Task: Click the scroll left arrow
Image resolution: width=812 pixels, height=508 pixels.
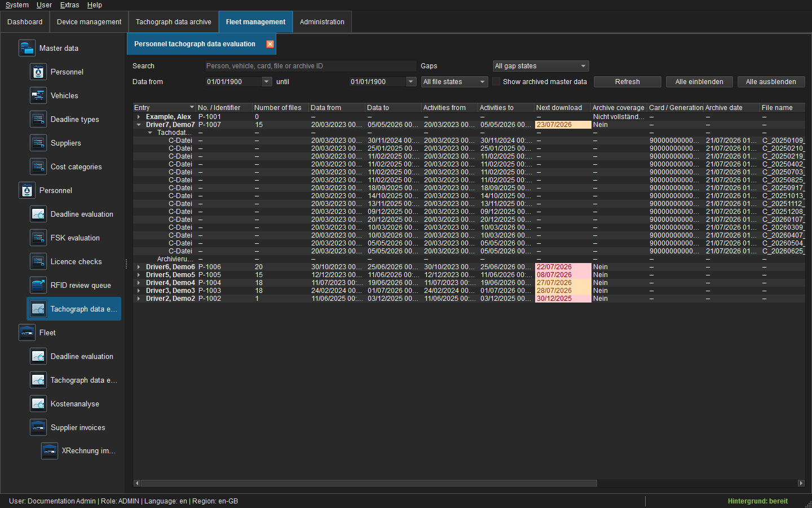Action: point(136,483)
